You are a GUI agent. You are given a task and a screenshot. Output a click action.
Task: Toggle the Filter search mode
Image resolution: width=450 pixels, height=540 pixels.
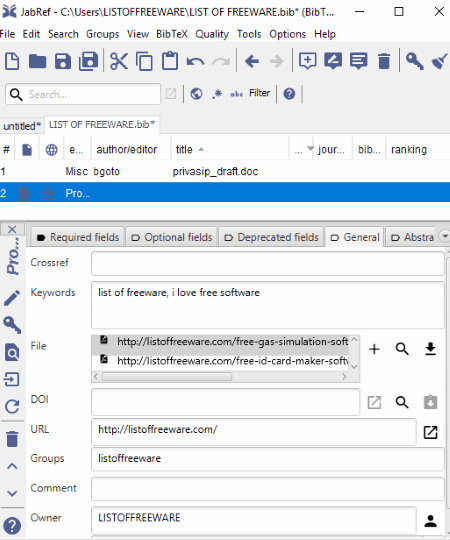[260, 93]
